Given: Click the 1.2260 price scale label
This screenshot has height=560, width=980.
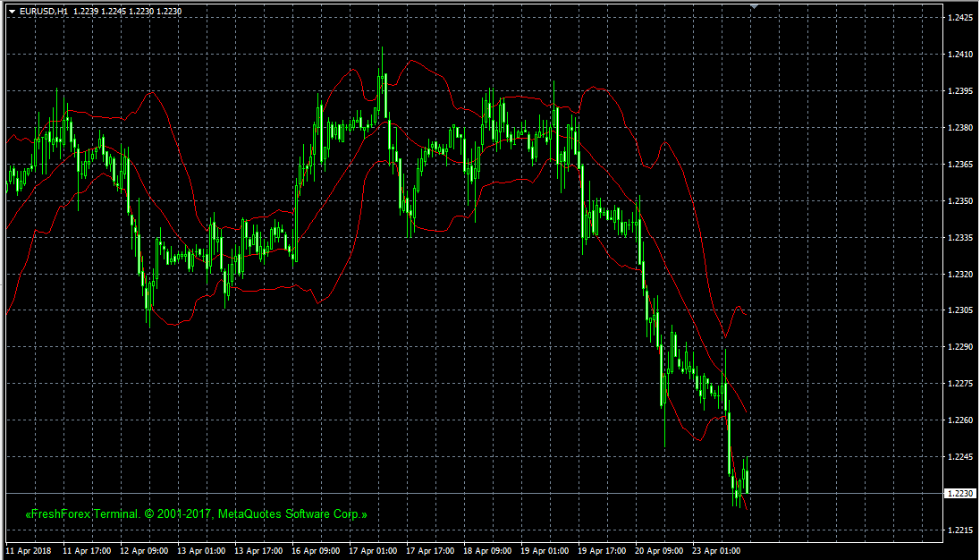Looking at the screenshot, I should tap(958, 420).
